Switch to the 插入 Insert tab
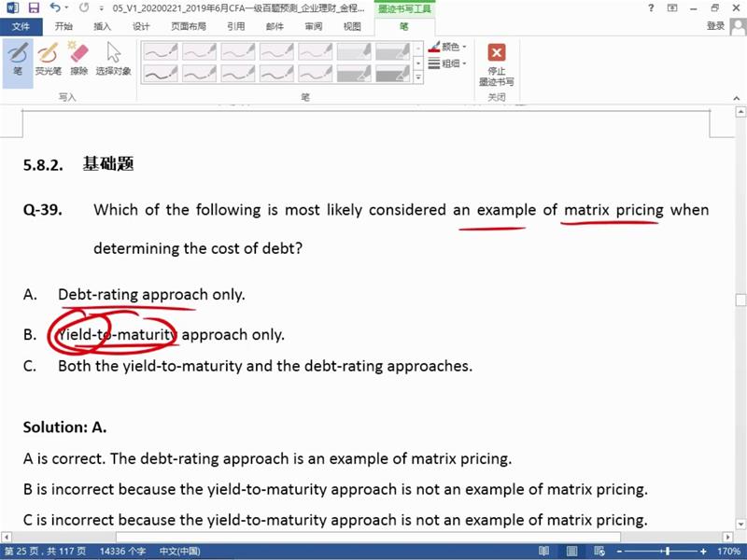Viewport: 747px width, 560px height. tap(103, 26)
